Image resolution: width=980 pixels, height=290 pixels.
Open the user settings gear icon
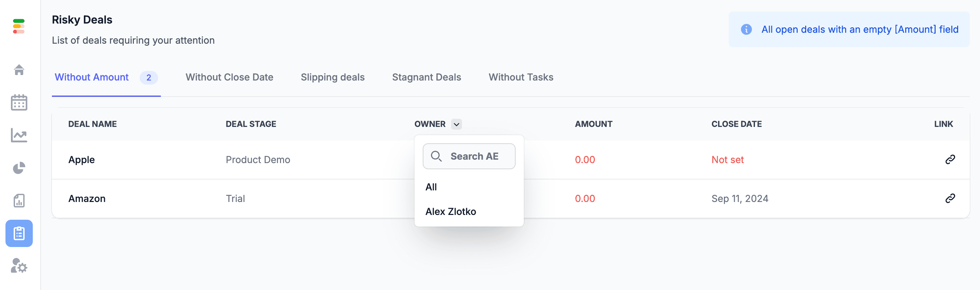coord(19,266)
